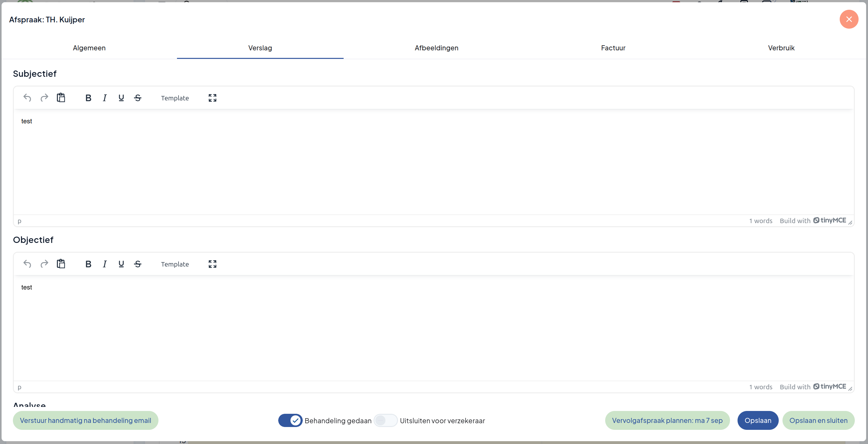Click the tinyMCE logo in Subjectief editor
This screenshot has height=444, width=868.
830,220
